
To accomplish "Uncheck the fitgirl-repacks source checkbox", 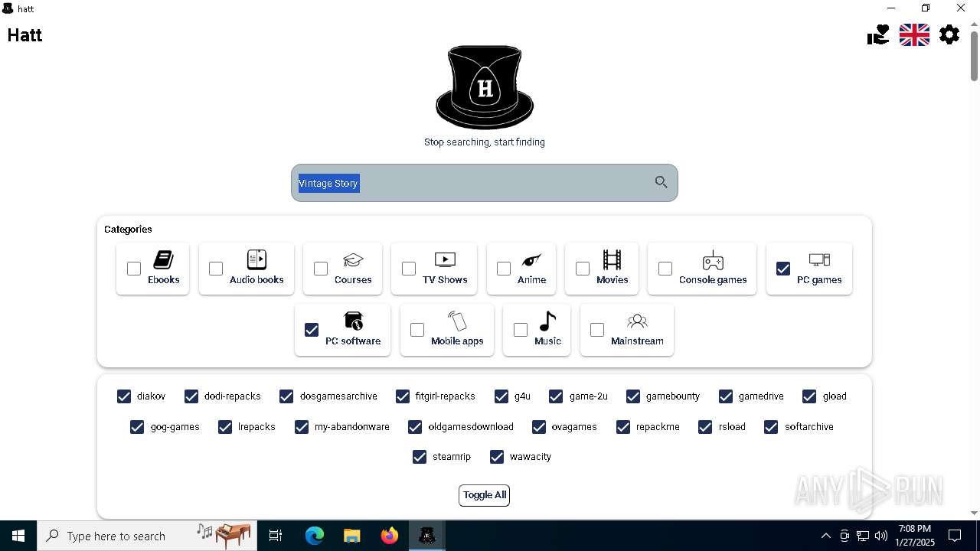I will [403, 396].
